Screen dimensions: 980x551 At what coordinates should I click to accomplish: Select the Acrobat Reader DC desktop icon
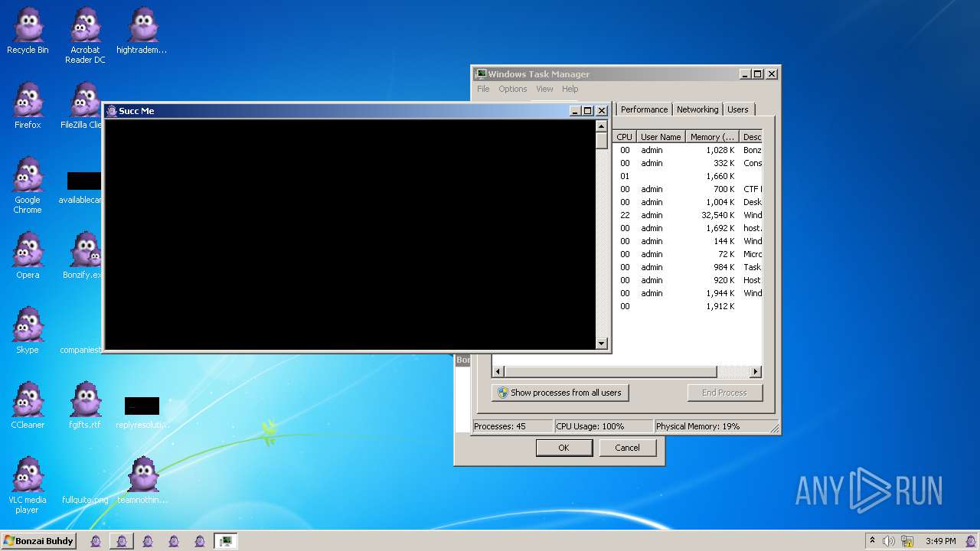tap(85, 36)
